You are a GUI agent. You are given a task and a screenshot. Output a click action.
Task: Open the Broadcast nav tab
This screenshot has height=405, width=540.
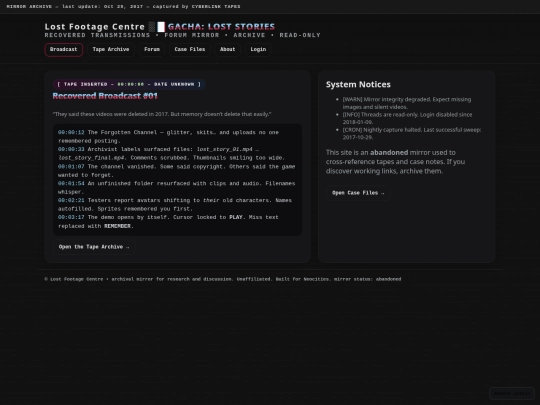click(63, 50)
